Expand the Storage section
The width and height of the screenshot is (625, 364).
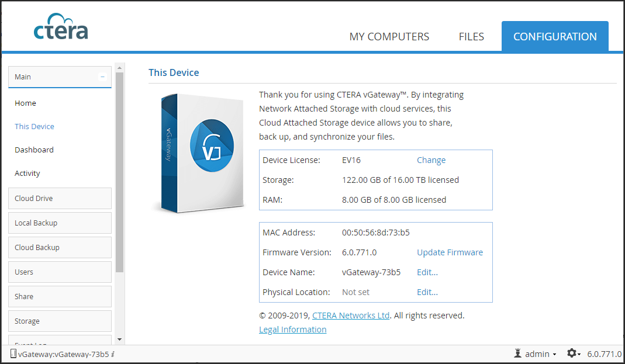(x=60, y=321)
